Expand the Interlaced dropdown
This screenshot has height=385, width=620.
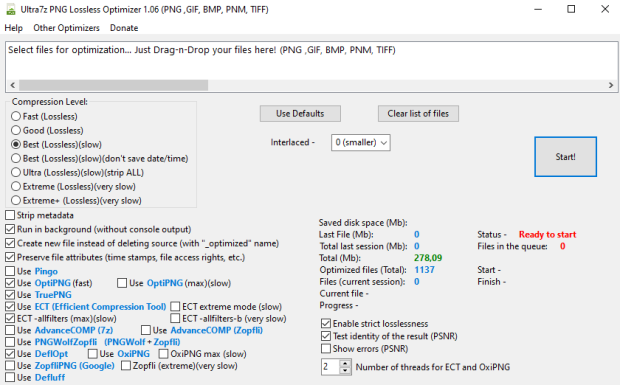pos(361,143)
